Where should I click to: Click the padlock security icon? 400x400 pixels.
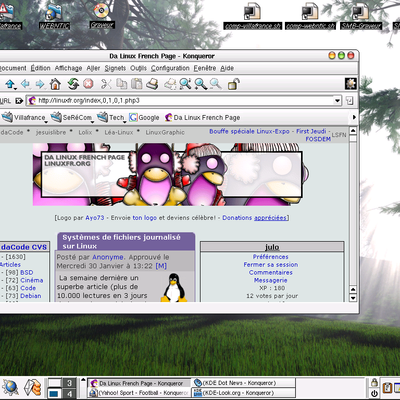click(x=233, y=84)
